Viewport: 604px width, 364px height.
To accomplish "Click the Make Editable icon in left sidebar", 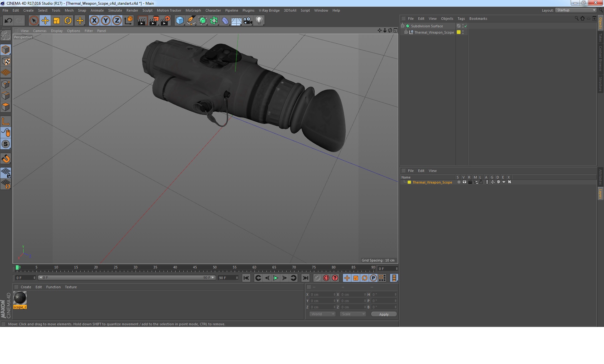I will [x=6, y=36].
